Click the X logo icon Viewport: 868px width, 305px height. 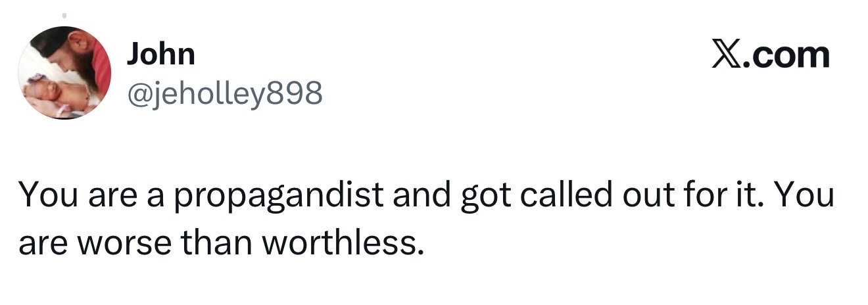727,56
